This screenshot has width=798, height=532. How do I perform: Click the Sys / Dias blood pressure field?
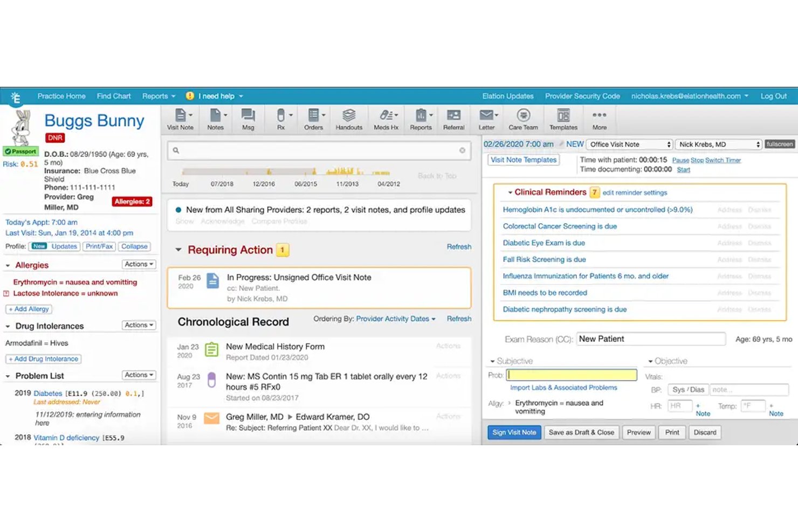(x=688, y=390)
